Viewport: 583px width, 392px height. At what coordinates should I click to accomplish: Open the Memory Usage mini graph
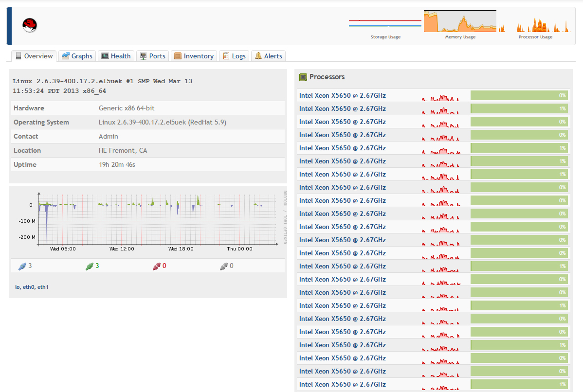[x=460, y=21]
